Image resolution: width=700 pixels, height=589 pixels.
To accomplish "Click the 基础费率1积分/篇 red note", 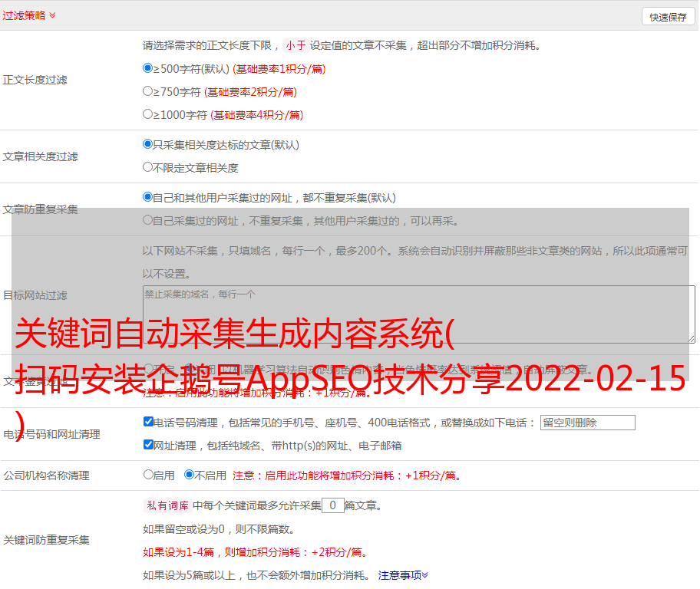I will [279, 69].
